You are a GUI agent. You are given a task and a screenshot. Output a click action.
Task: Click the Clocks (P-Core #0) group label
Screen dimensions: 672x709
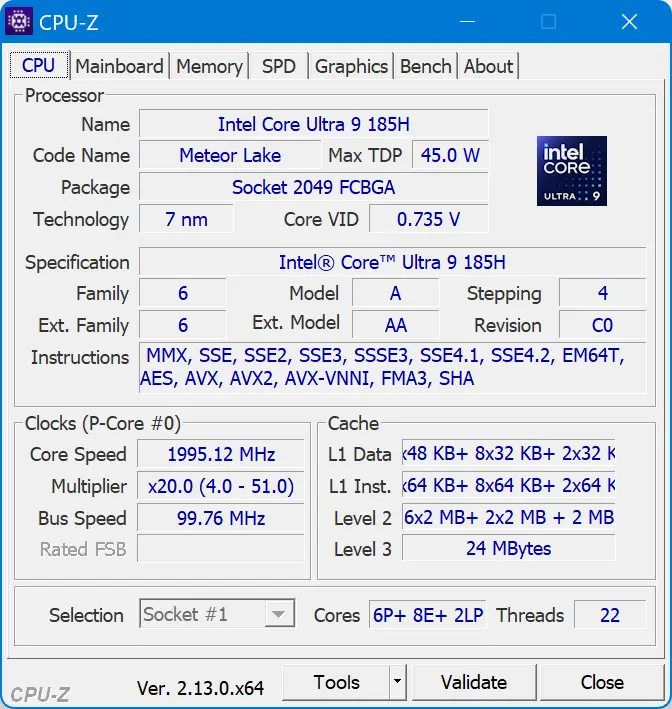(x=103, y=423)
